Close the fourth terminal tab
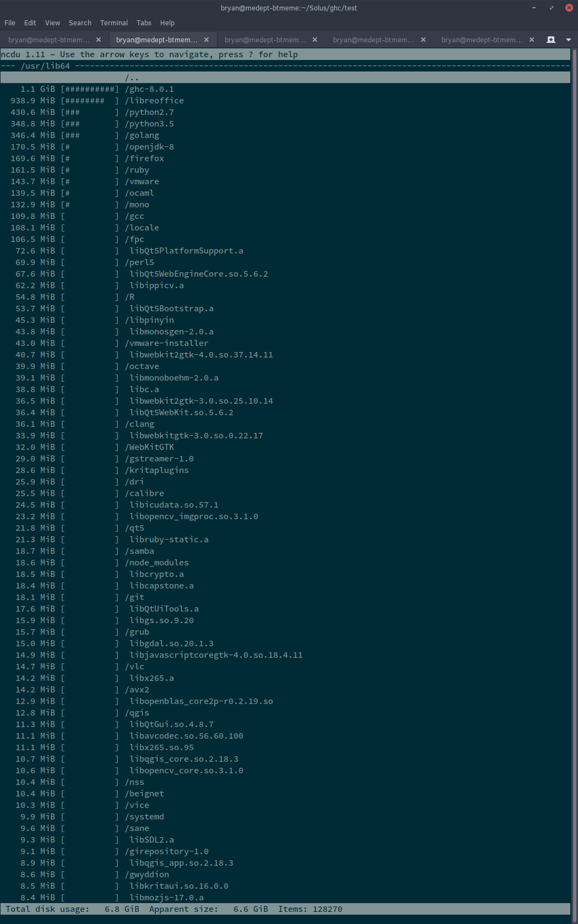This screenshot has width=578, height=924. [423, 40]
